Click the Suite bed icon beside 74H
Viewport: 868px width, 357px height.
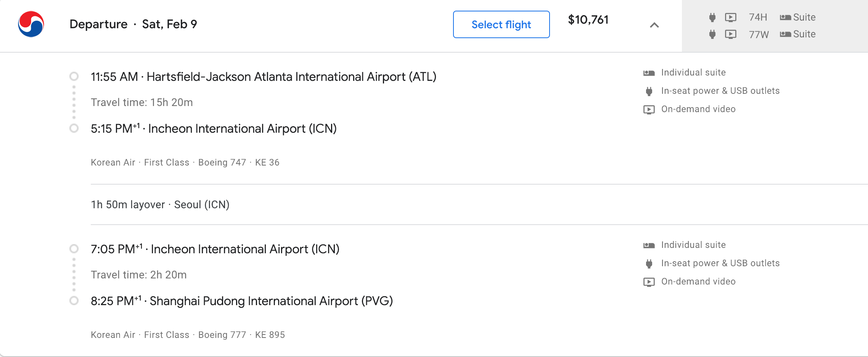click(x=785, y=18)
